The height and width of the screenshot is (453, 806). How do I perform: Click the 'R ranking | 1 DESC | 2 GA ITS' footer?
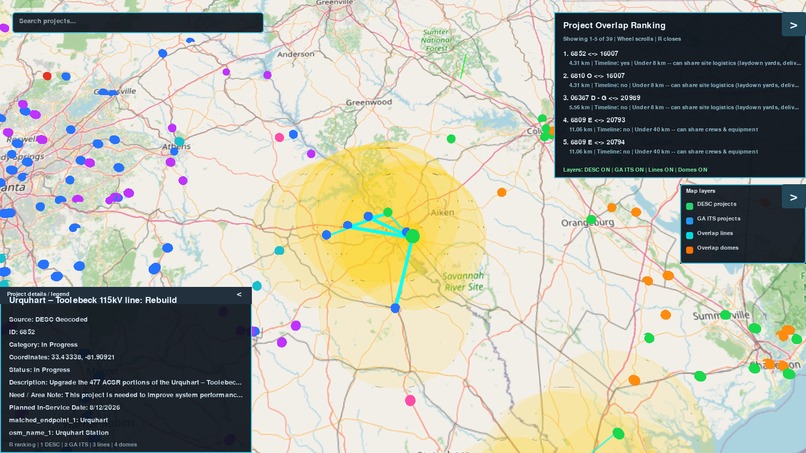72,445
